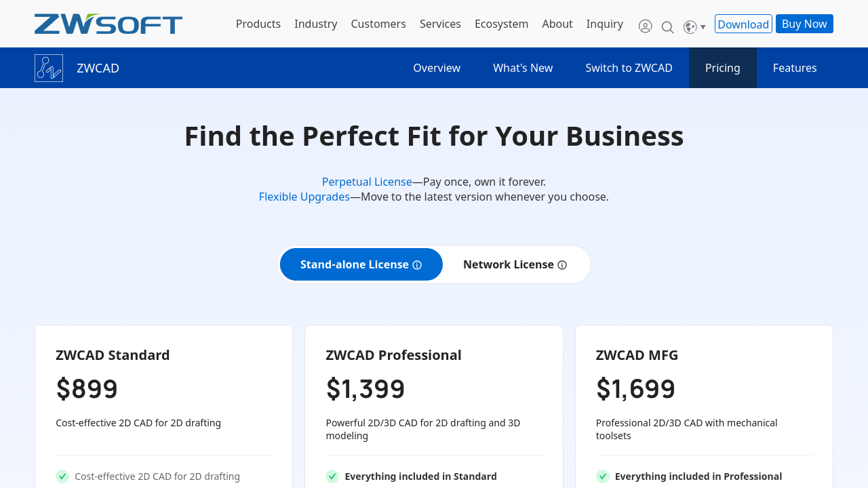Open the Products menu

click(258, 24)
